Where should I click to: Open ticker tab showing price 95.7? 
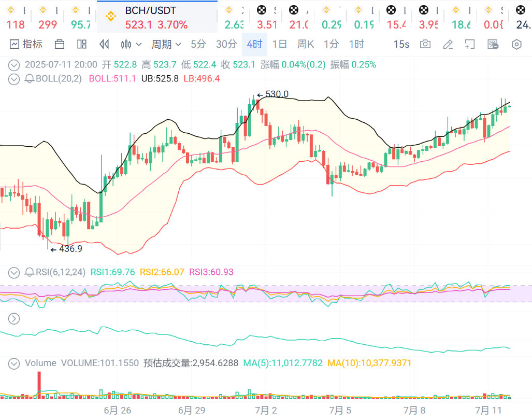pos(80,17)
